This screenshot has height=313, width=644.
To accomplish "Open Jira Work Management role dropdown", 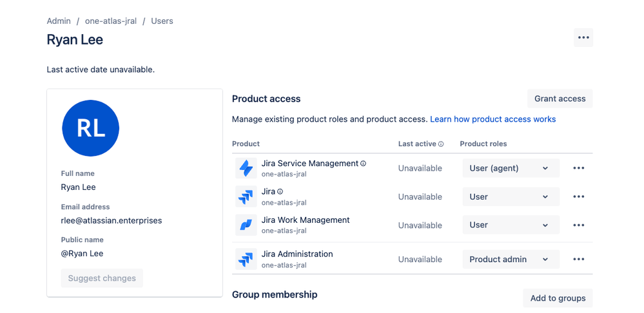I will click(510, 225).
